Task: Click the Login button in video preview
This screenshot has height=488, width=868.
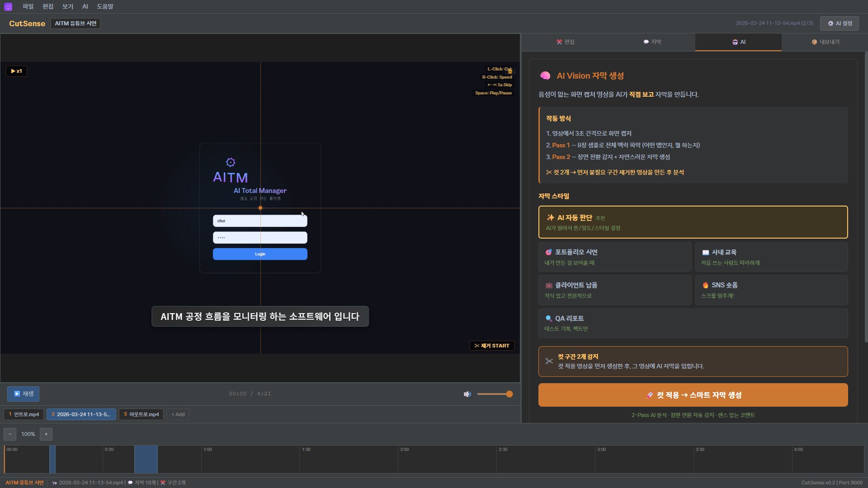Action: tap(260, 254)
